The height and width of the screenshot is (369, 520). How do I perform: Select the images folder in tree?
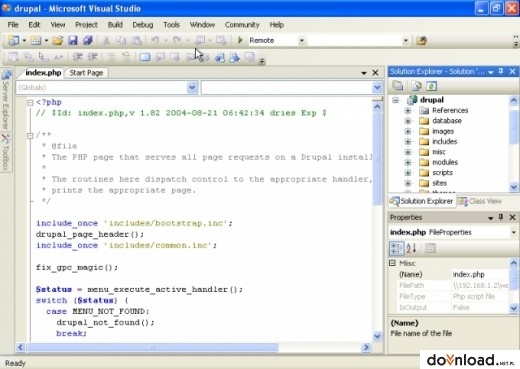coord(443,131)
